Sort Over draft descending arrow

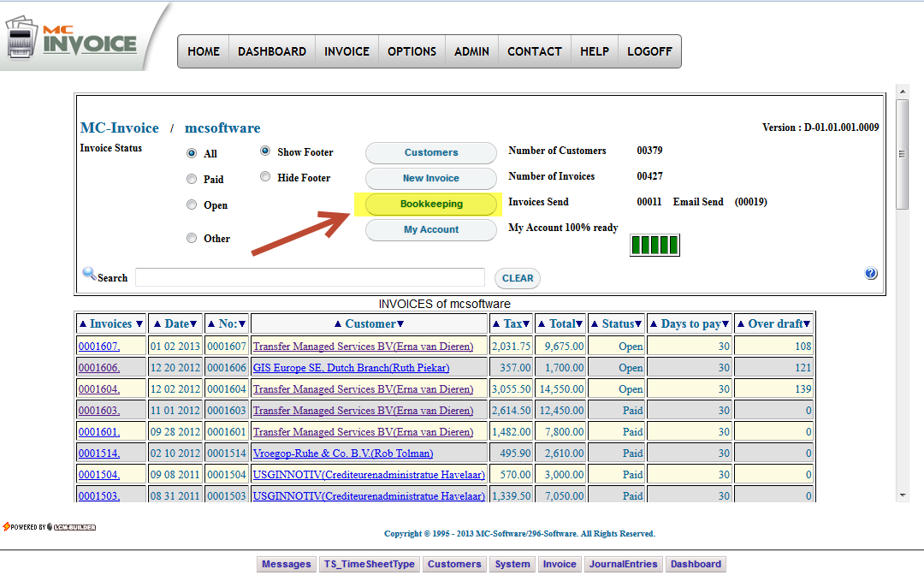[x=807, y=324]
